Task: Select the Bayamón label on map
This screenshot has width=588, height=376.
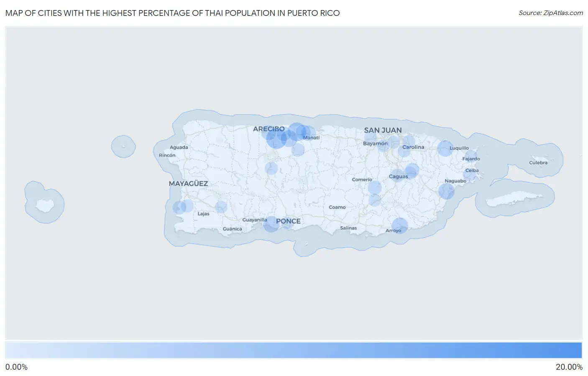Action: (375, 143)
